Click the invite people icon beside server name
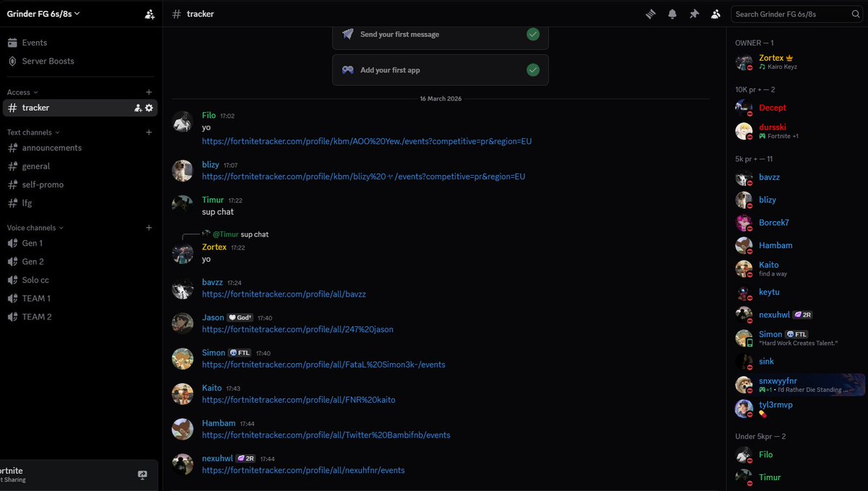This screenshot has height=491, width=868. 150,14
